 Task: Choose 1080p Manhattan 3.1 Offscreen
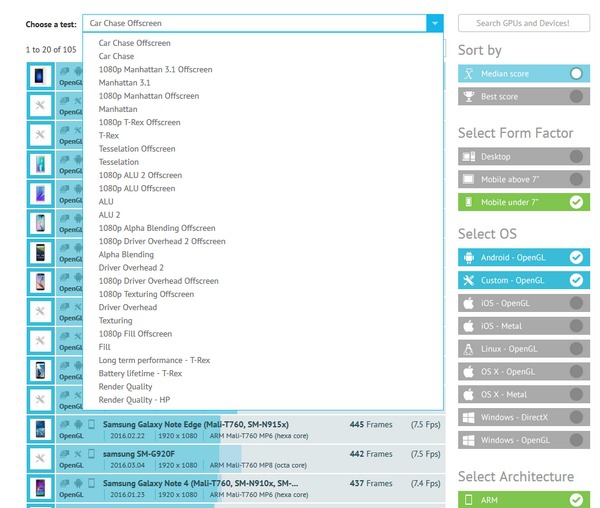tap(155, 70)
